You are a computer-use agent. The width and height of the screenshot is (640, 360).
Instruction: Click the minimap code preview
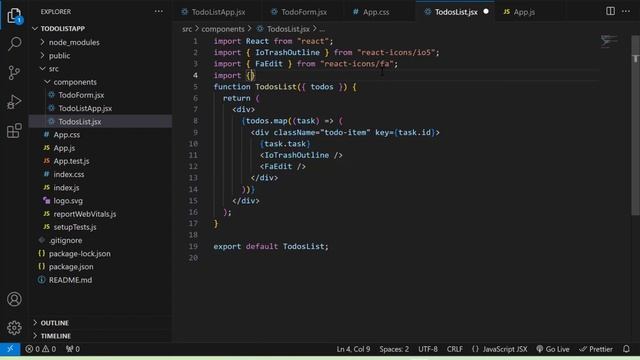point(609,41)
